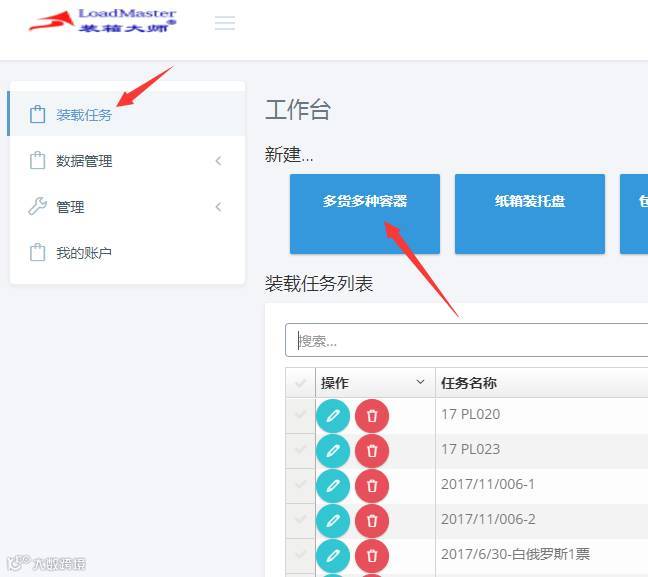Click task name 2017/11/006-1
Image resolution: width=648 pixels, height=577 pixels.
pos(488,484)
